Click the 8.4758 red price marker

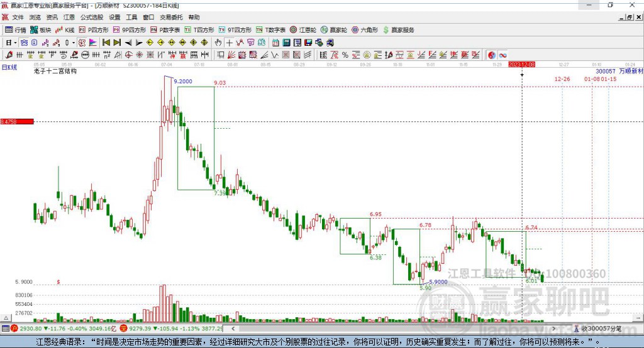click(x=17, y=121)
